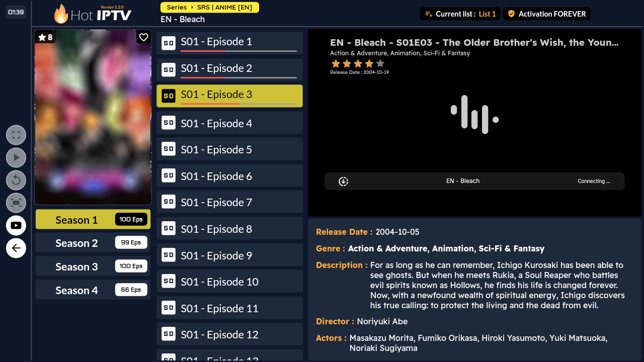Screen dimensions: 644x362
Task: Click the release date value 2004-10-05
Action: pos(397,232)
